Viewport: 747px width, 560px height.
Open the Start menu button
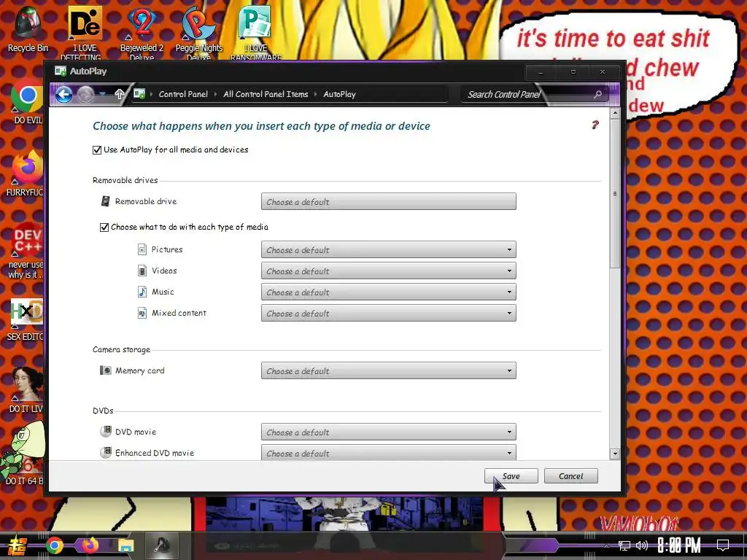tap(17, 545)
